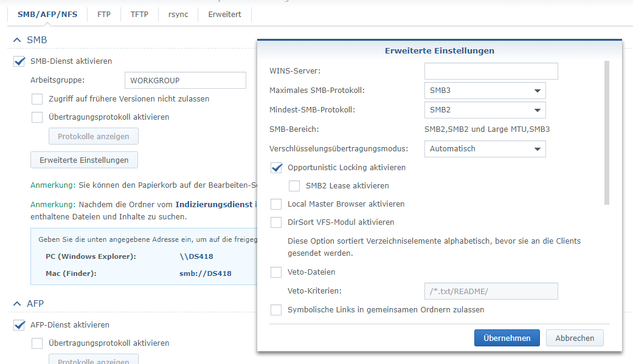Click the Übernehmen button

[507, 338]
